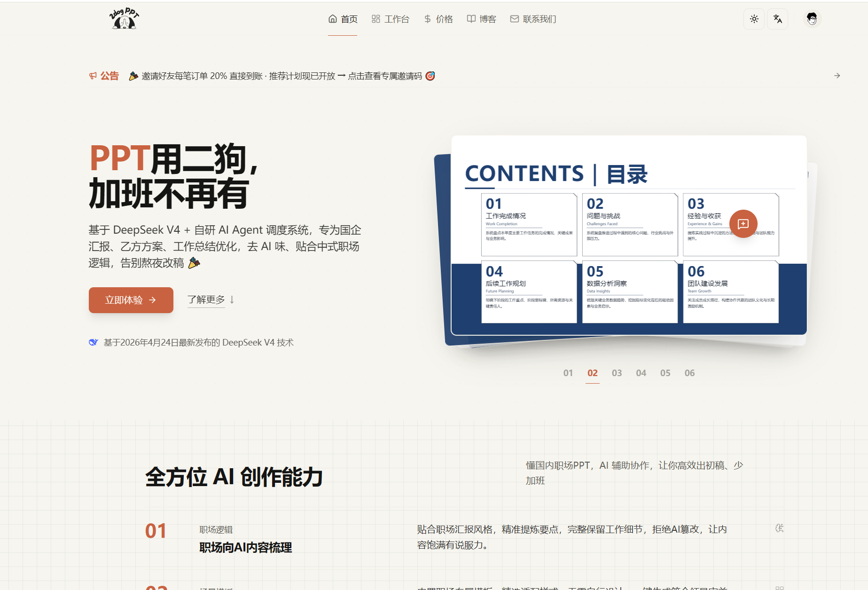Click the 02 问题与挑战 card

(x=630, y=225)
